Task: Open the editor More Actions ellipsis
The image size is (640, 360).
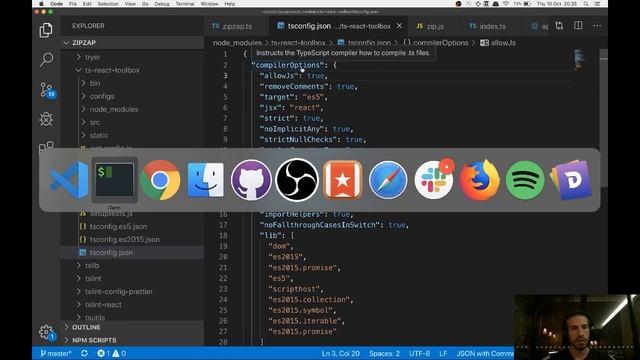Action: pos(597,26)
